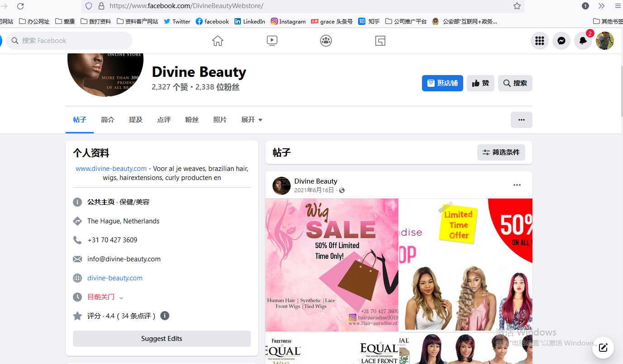The image size is (623, 364).
Task: Click the public globe icon on post
Action: coord(342,190)
